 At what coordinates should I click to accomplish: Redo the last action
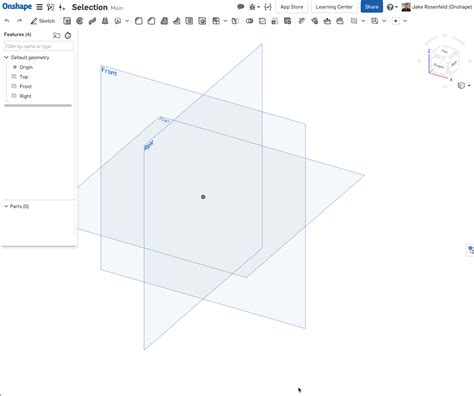pyautogui.click(x=19, y=21)
